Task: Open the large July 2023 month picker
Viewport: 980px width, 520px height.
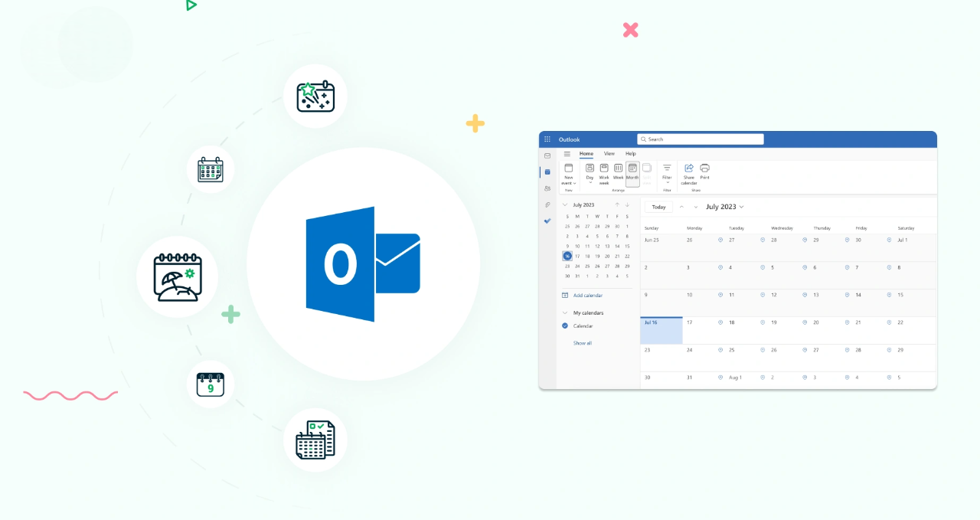Action: pos(724,207)
